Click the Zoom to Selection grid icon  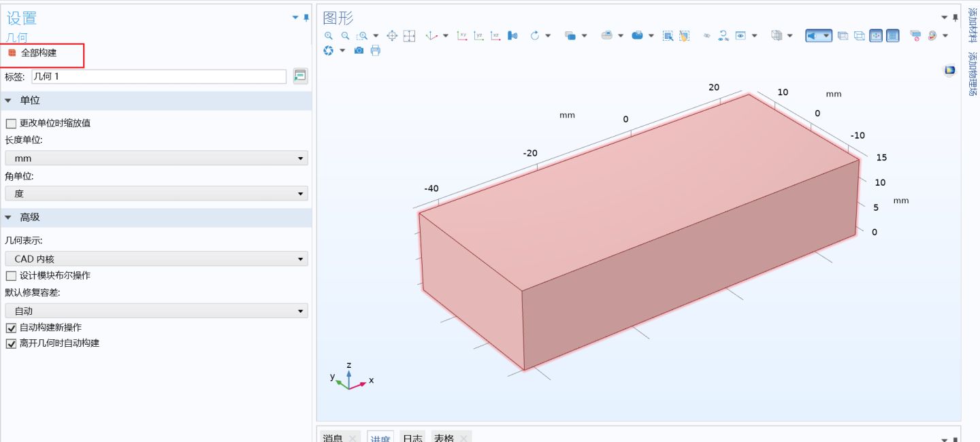(x=409, y=35)
